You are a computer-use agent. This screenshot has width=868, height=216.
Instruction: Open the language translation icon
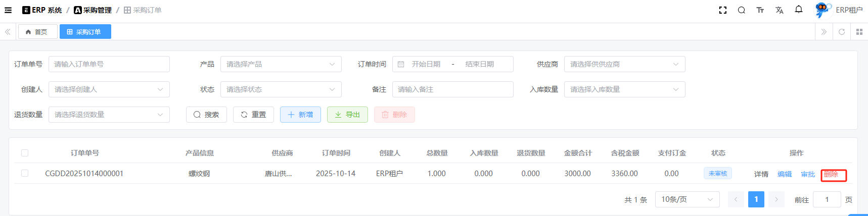pos(780,10)
